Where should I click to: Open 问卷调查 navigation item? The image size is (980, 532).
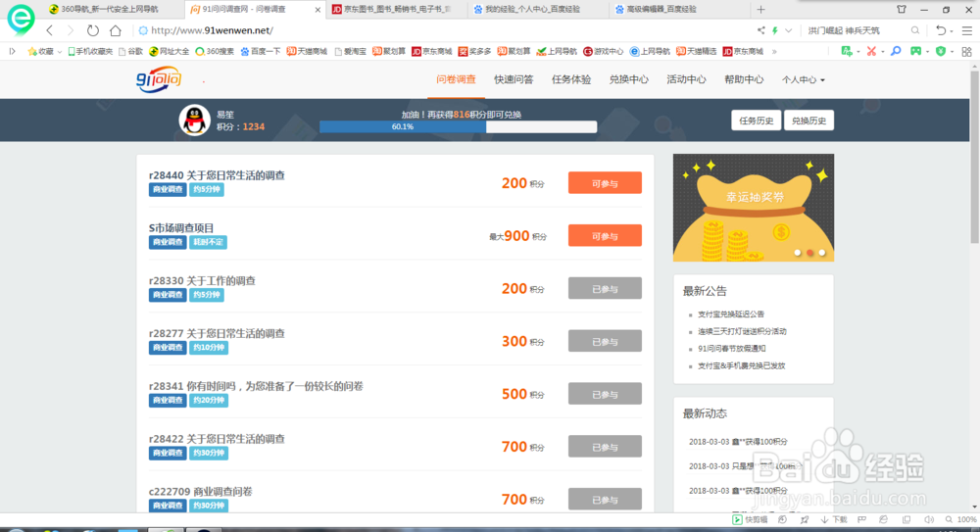pyautogui.click(x=457, y=79)
